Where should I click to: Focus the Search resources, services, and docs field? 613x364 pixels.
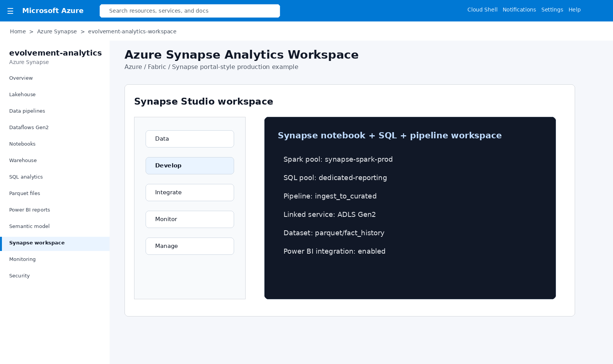click(190, 11)
